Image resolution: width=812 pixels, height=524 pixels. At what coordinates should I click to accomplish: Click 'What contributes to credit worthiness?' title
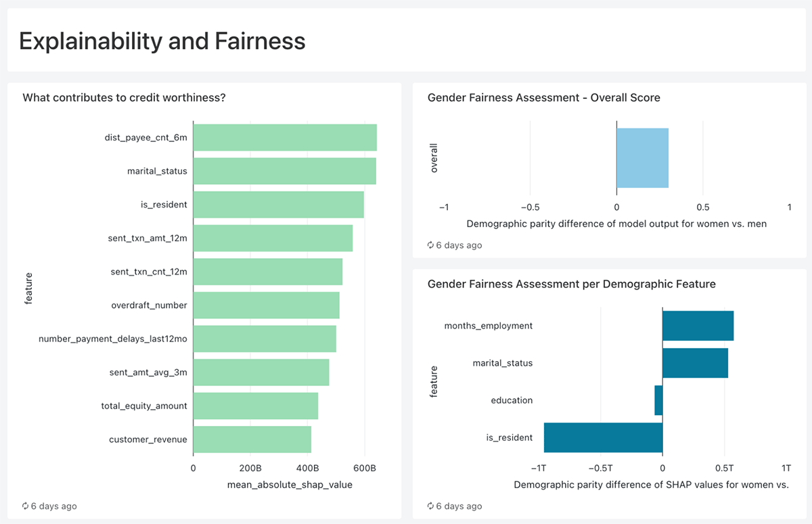click(x=124, y=98)
